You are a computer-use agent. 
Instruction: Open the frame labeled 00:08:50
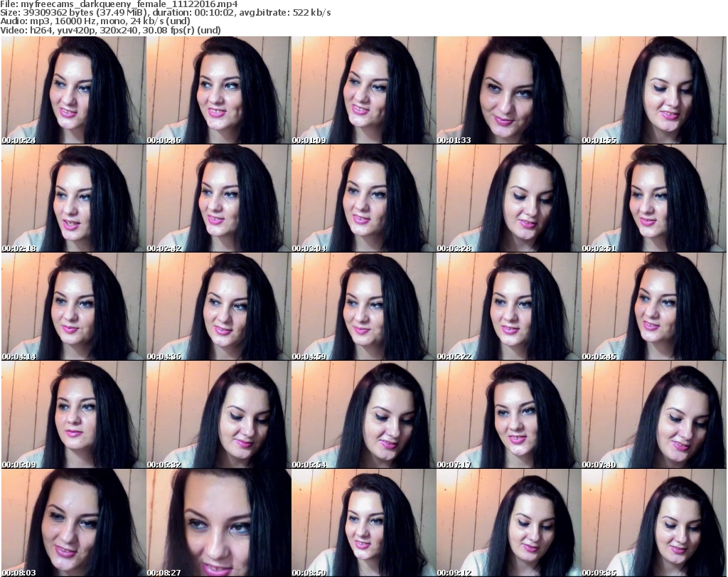[363, 523]
